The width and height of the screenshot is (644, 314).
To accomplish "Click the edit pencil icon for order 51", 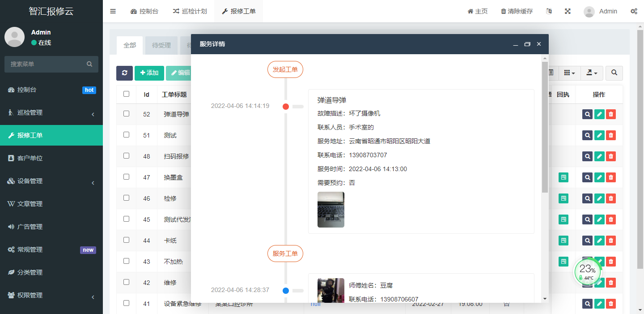I will tap(599, 135).
